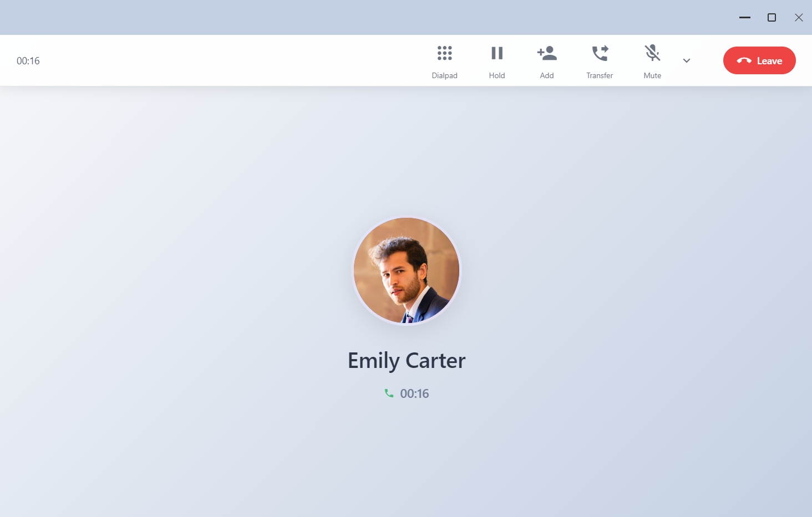Viewport: 812px width, 517px height.
Task: Open the Dialpad
Action: 444,60
